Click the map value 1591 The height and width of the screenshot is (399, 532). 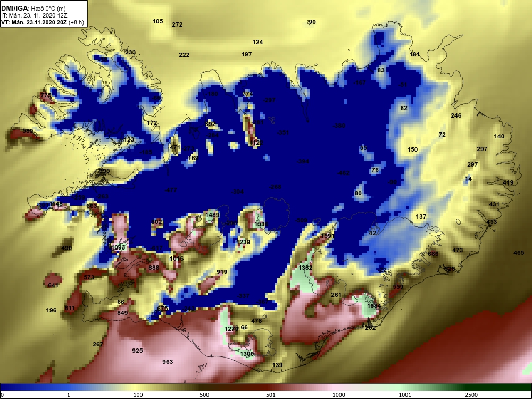coord(327,236)
